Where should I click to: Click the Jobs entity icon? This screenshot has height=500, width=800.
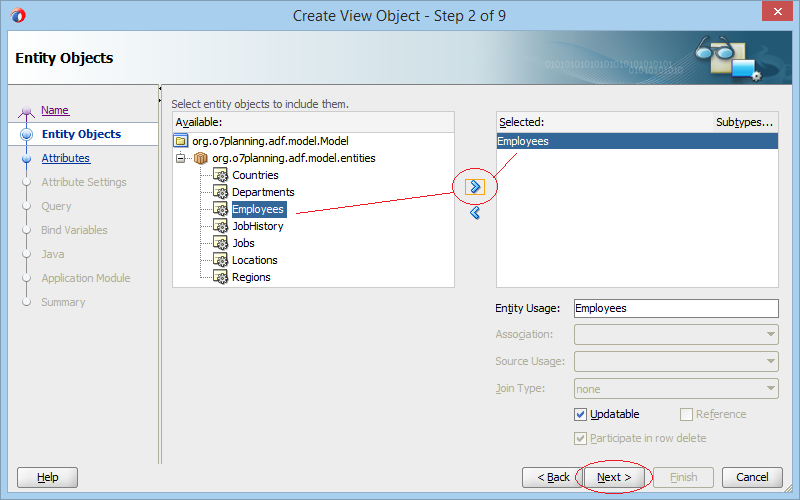[x=220, y=243]
